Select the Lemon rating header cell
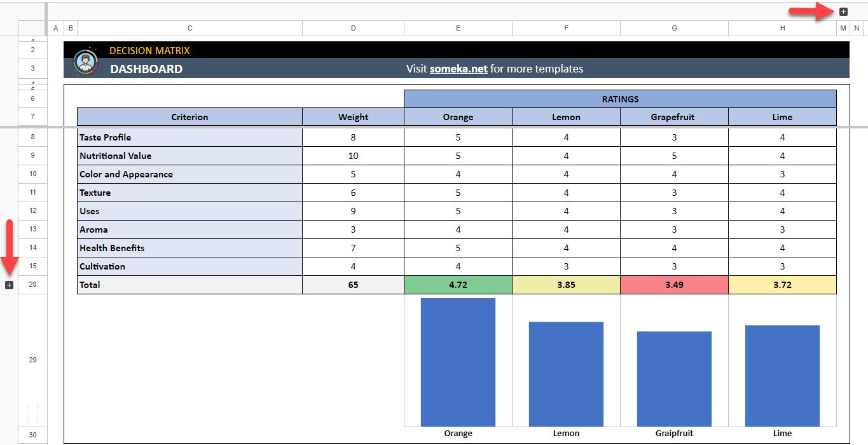This screenshot has width=868, height=445. (x=565, y=117)
